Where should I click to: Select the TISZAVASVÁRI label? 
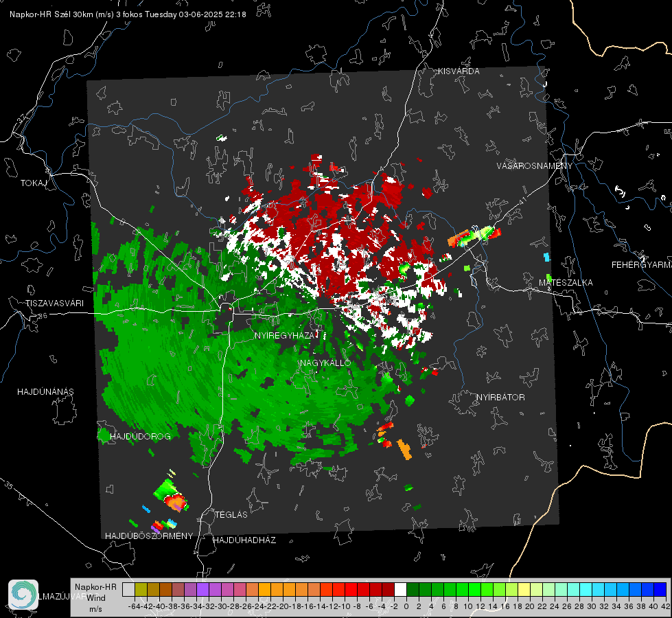point(54,304)
